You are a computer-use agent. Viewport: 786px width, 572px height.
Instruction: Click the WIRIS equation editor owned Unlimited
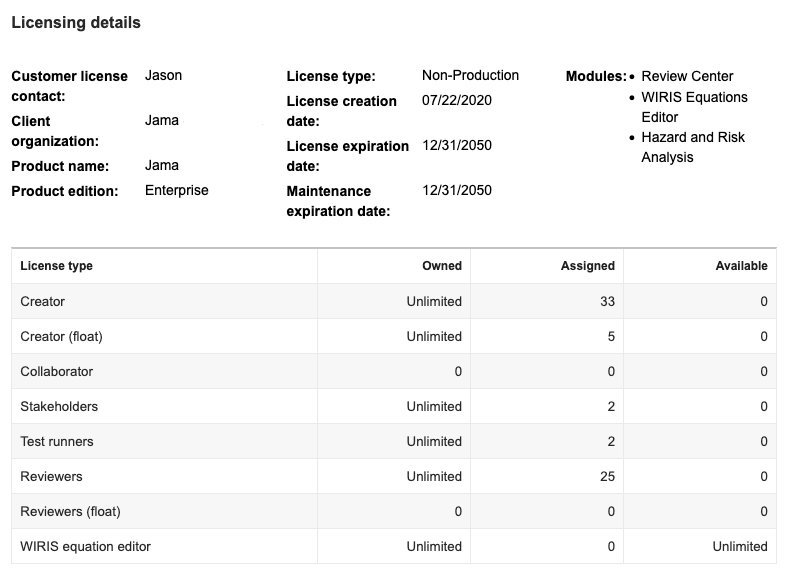434,547
